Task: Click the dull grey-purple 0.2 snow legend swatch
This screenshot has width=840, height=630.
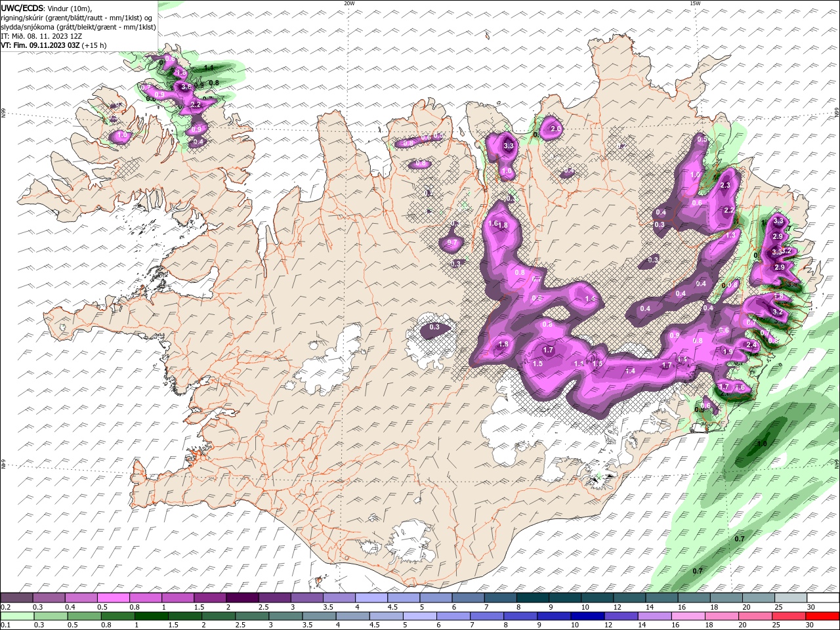Action: [x=16, y=598]
